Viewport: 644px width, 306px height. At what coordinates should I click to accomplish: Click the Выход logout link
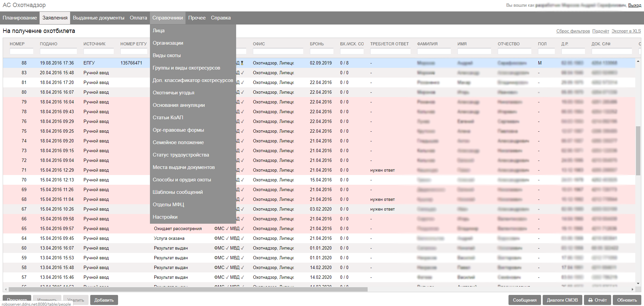635,5
